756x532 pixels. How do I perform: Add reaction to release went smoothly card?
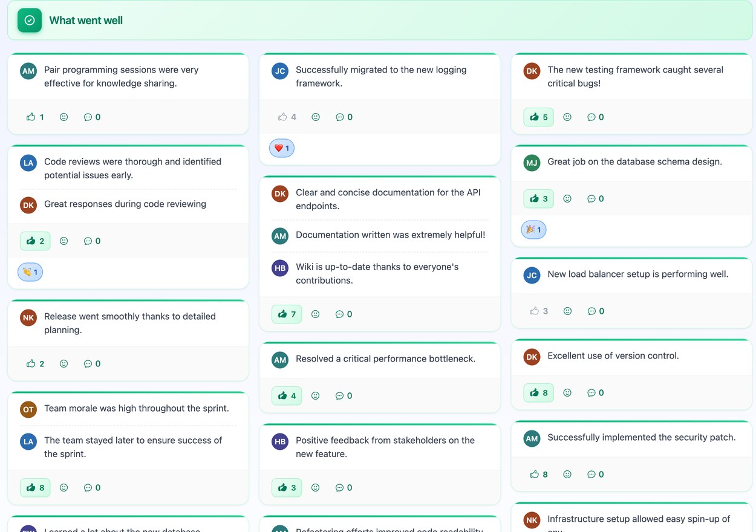point(64,364)
